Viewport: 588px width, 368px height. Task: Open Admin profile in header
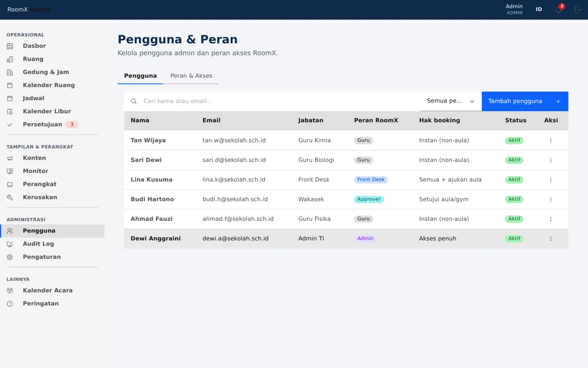click(x=514, y=10)
